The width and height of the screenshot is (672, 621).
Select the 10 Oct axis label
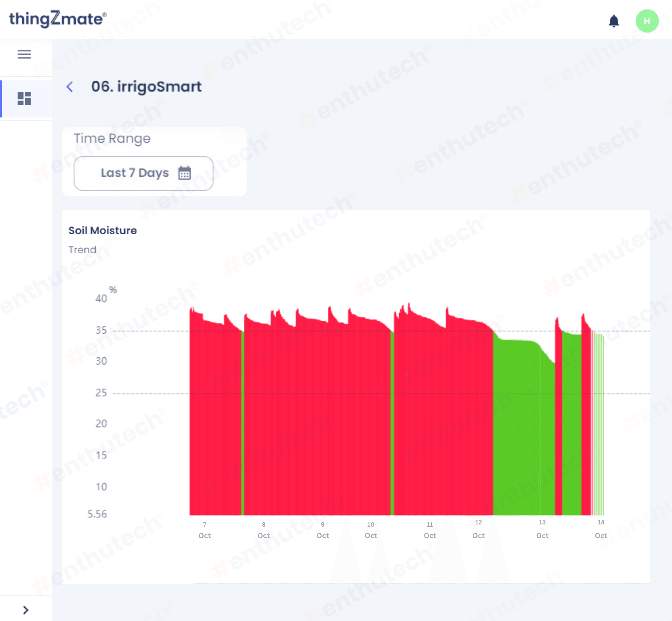[x=371, y=530]
